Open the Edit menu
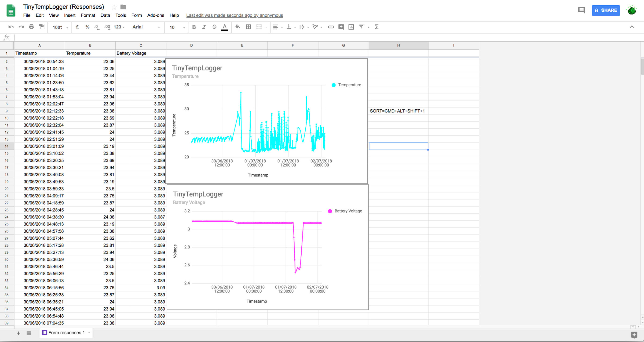The height and width of the screenshot is (342, 644). 40,15
